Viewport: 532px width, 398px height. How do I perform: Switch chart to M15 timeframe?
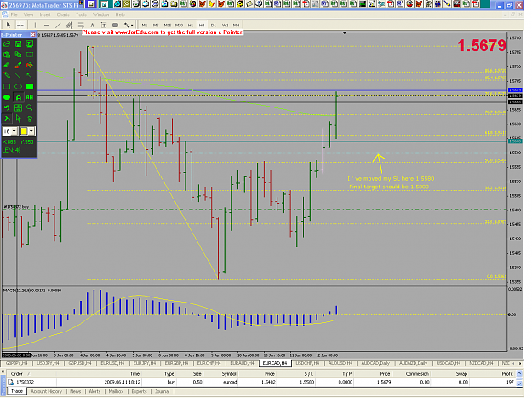(x=168, y=25)
